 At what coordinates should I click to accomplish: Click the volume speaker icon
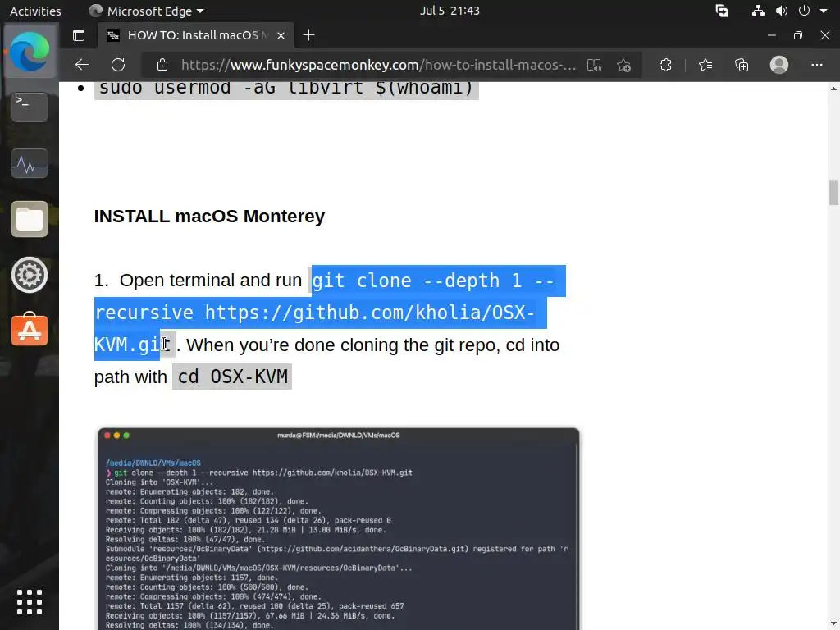[782, 11]
